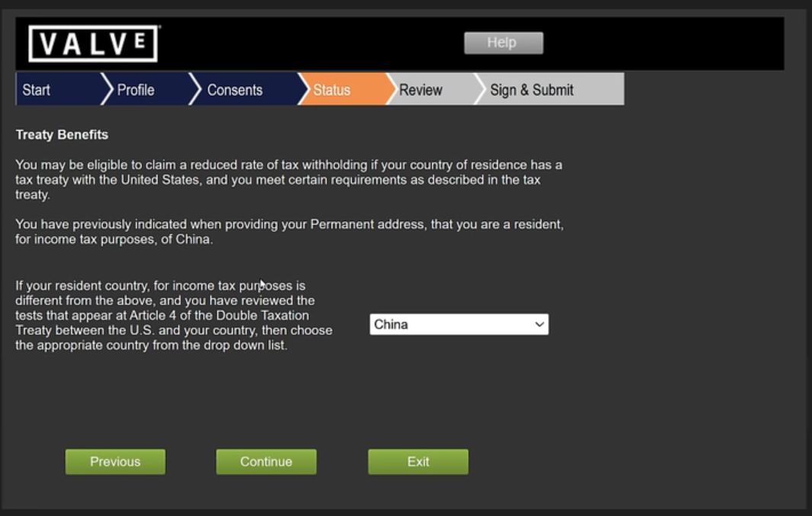Click the sentence mentioning your Permanent address
This screenshot has width=812, height=516.
tap(289, 232)
